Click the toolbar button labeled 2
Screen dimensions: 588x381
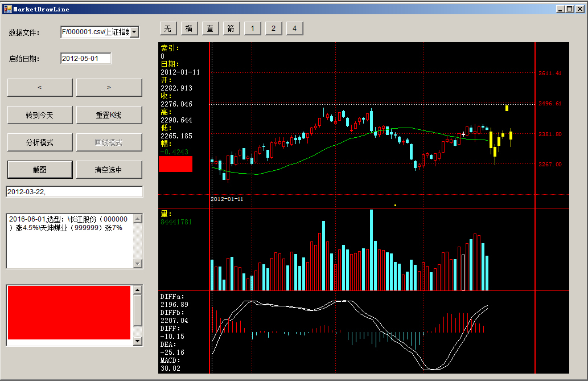(x=273, y=28)
